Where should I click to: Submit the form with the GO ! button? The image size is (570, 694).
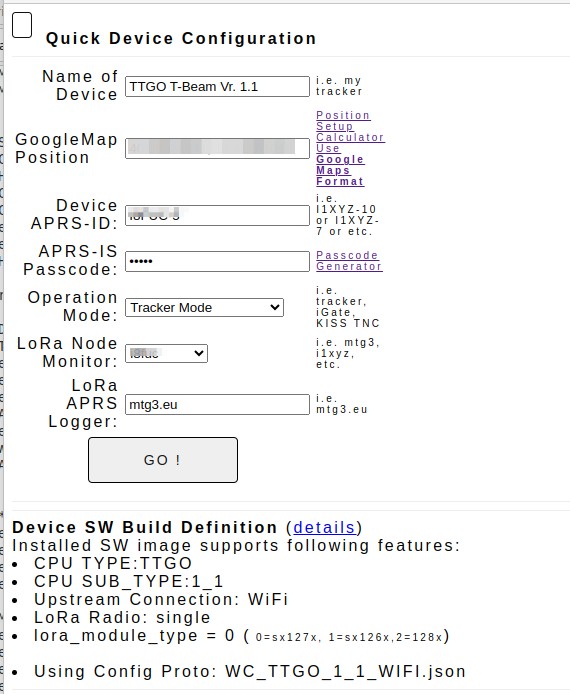[163, 460]
